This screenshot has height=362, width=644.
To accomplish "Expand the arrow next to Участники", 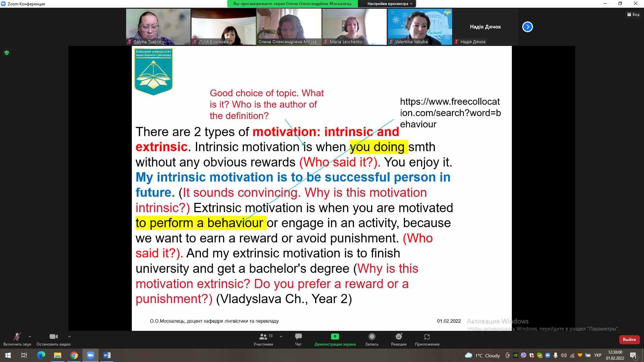I will [x=281, y=337].
